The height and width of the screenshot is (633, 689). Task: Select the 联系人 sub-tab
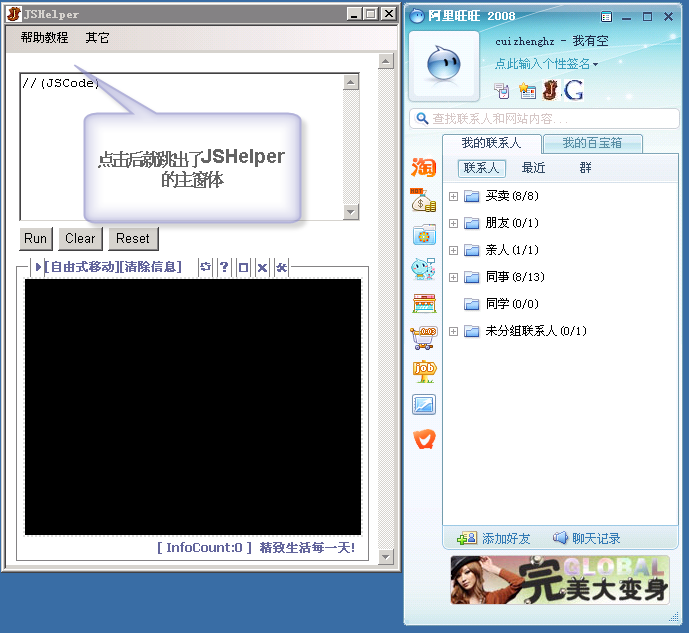(482, 168)
